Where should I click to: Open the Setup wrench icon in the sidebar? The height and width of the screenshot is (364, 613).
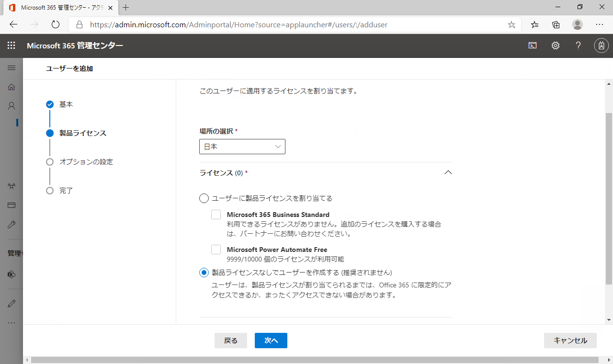point(11,224)
